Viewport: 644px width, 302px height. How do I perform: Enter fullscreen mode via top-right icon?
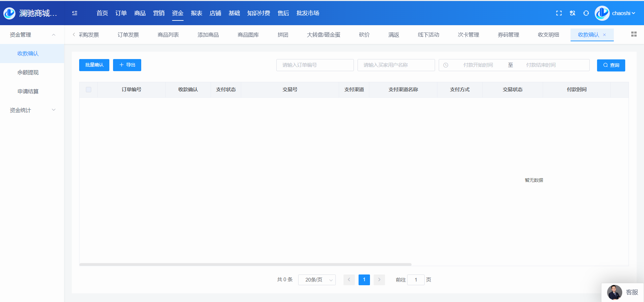559,13
